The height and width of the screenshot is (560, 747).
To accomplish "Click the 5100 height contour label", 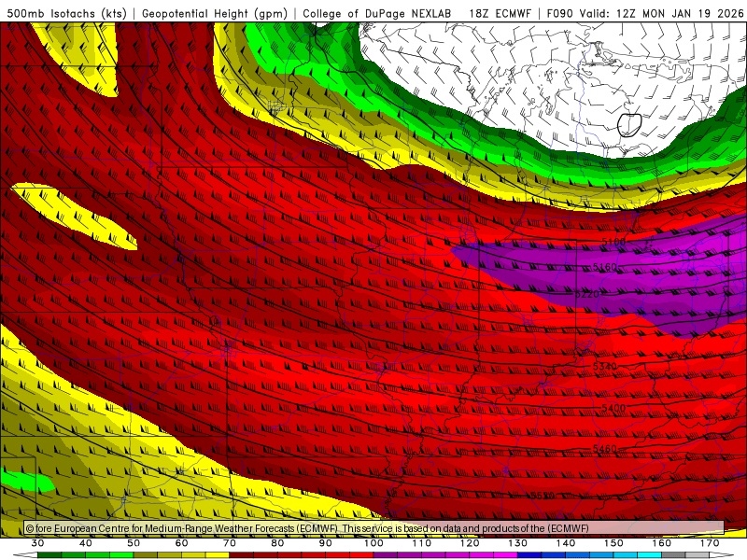I will click(613, 242).
